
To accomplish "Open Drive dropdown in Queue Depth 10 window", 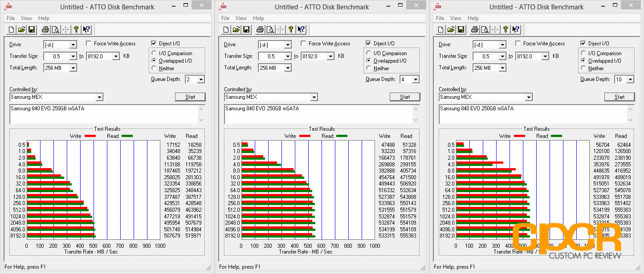I will 502,44.
